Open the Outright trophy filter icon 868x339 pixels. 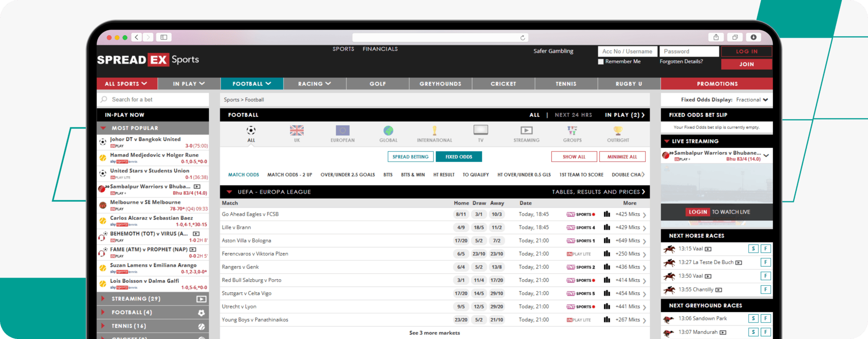(618, 130)
